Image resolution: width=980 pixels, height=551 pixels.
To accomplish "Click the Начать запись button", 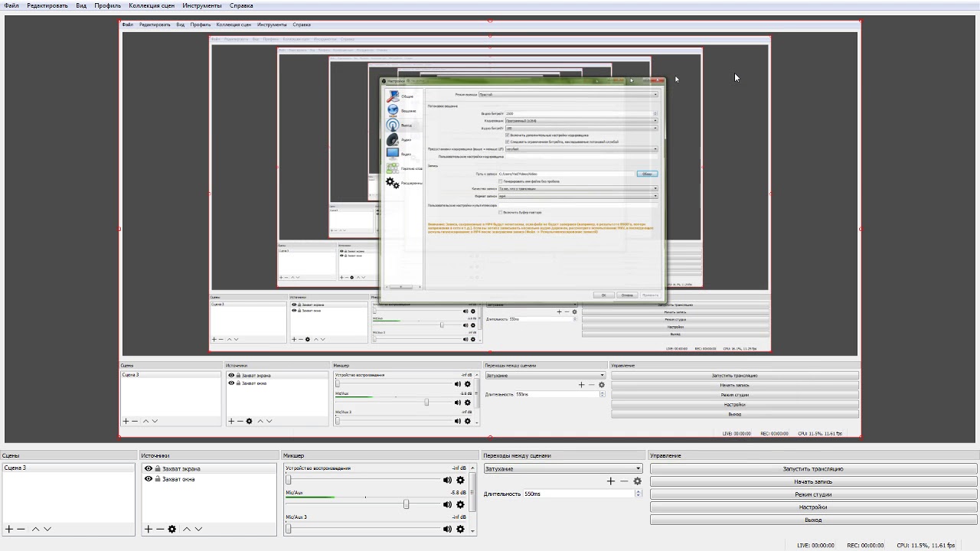I will (813, 481).
